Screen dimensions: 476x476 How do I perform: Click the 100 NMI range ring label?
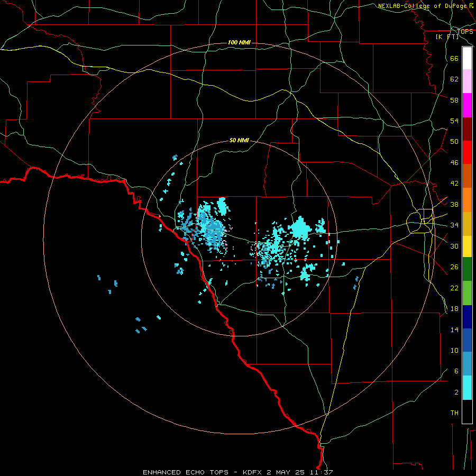(x=239, y=42)
